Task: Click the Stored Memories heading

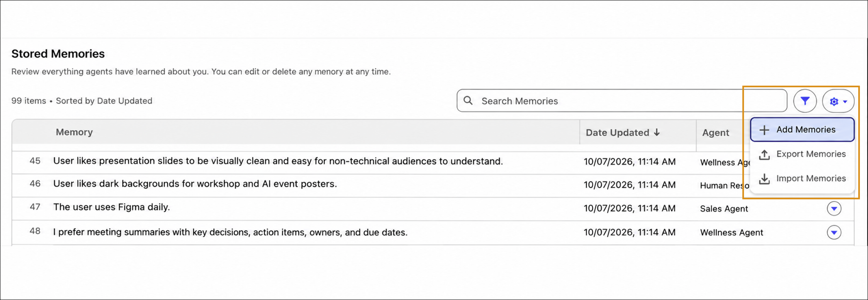Action: [x=58, y=54]
